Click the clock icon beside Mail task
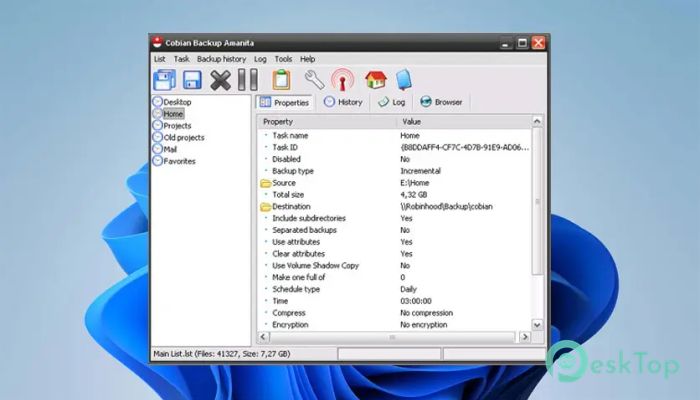Image resolution: width=700 pixels, height=400 pixels. (157, 149)
